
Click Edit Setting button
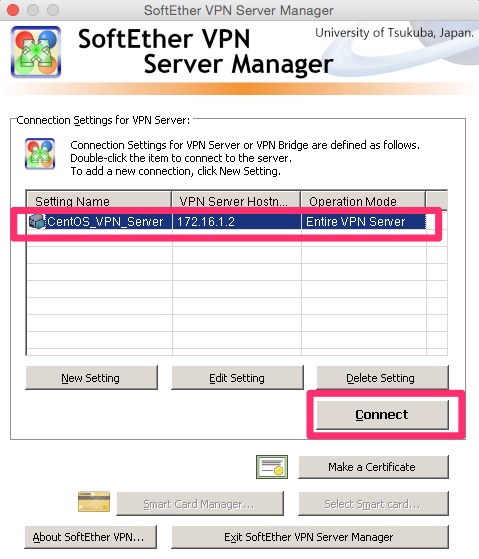237,378
